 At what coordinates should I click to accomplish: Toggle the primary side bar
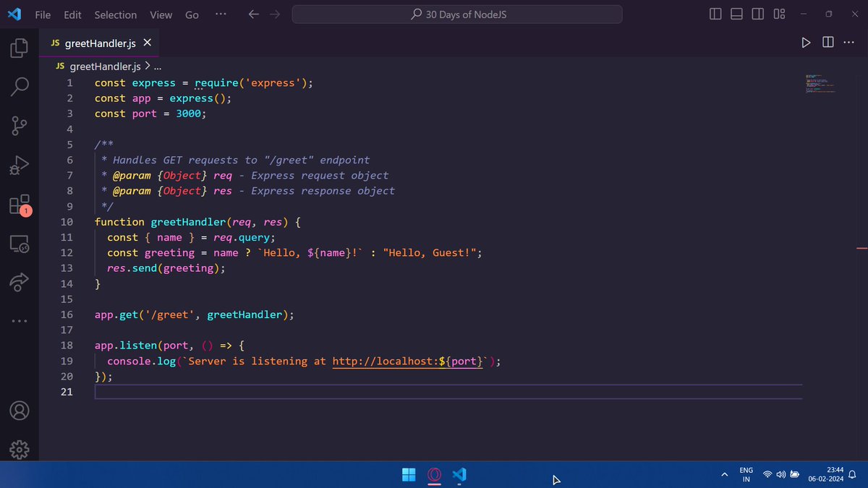tap(715, 14)
